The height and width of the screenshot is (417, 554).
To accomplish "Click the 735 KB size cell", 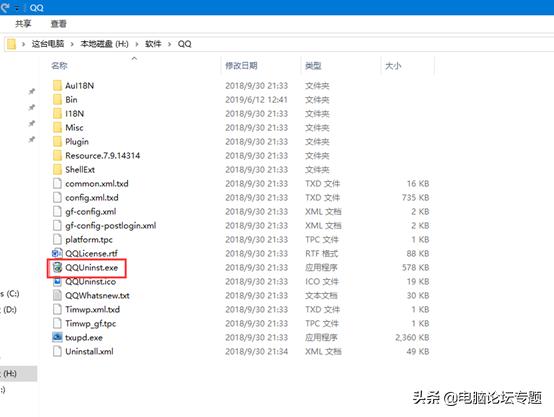I will pos(416,198).
